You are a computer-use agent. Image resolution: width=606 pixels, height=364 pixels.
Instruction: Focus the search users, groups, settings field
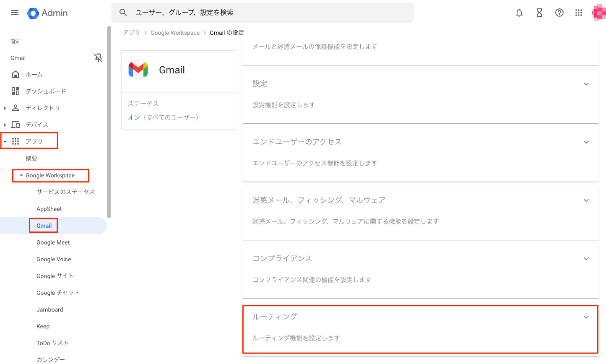click(x=263, y=13)
